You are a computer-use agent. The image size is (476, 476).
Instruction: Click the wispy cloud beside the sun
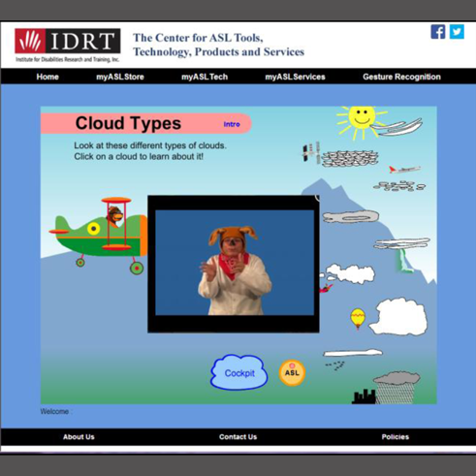coord(400,127)
